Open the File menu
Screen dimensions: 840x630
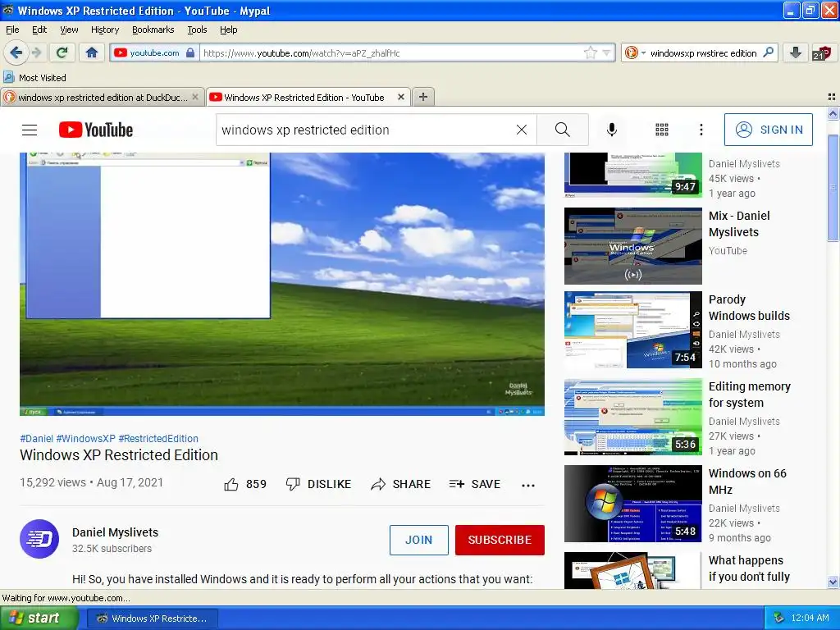[12, 30]
